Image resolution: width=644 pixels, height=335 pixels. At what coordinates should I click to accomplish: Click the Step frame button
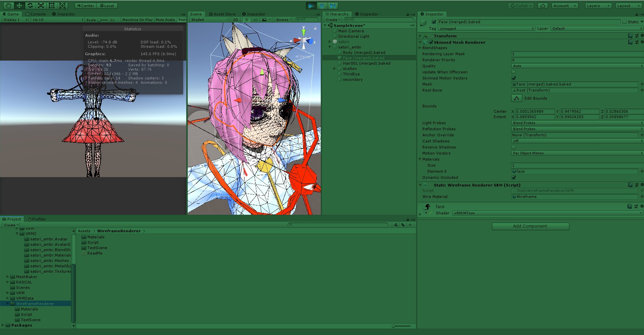pos(333,6)
